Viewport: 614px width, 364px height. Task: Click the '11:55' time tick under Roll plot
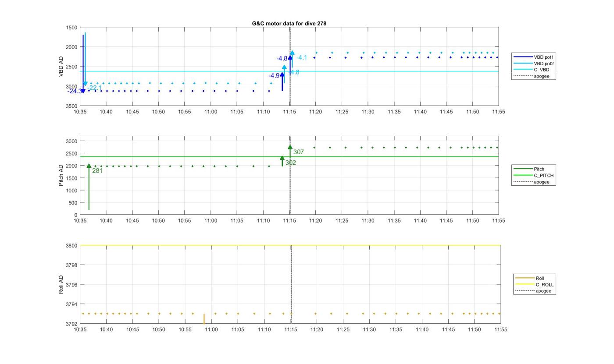click(x=500, y=330)
